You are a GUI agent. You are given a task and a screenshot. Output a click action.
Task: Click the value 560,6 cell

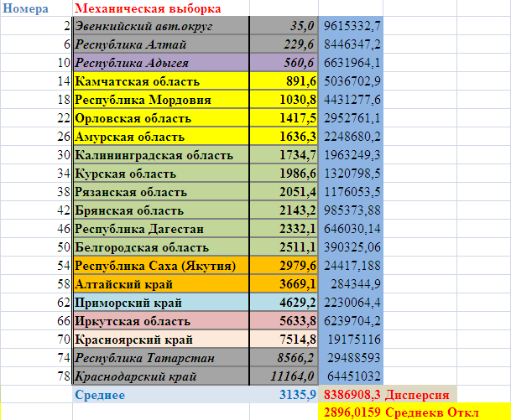pyautogui.click(x=284, y=63)
